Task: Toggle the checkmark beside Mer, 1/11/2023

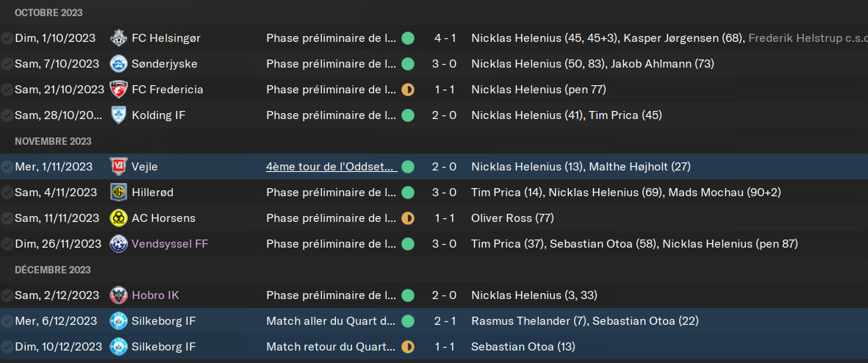Action: tap(7, 167)
